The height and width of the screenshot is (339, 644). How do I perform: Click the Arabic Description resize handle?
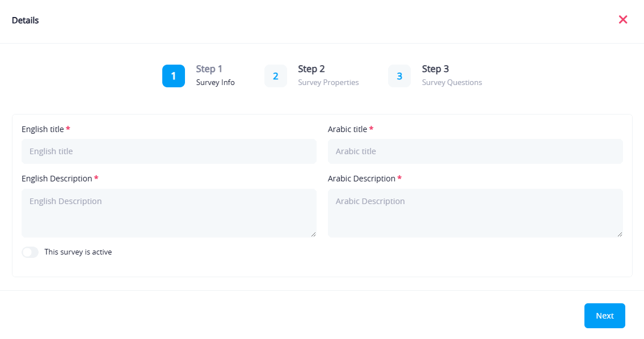620,234
